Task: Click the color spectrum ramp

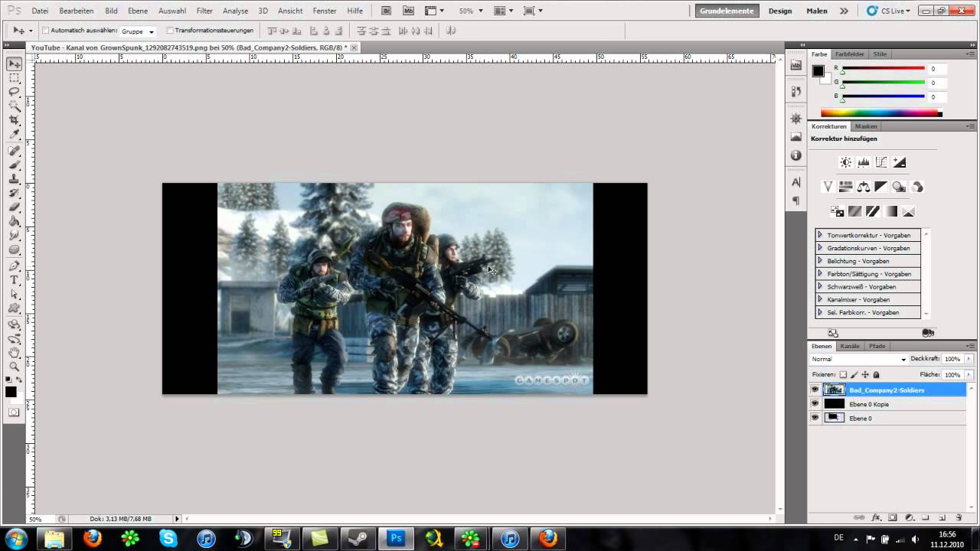Action: click(x=880, y=113)
